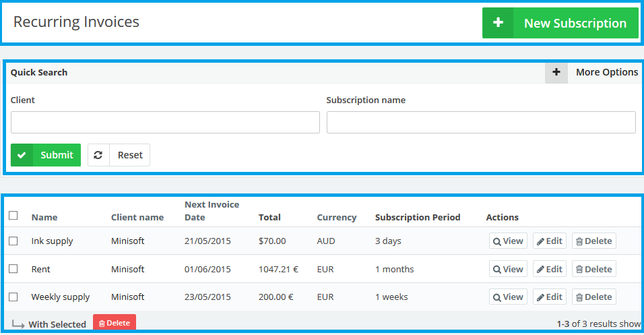Screen dimensions: 644x335
Task: Sort by the Name column header
Action: (x=44, y=218)
